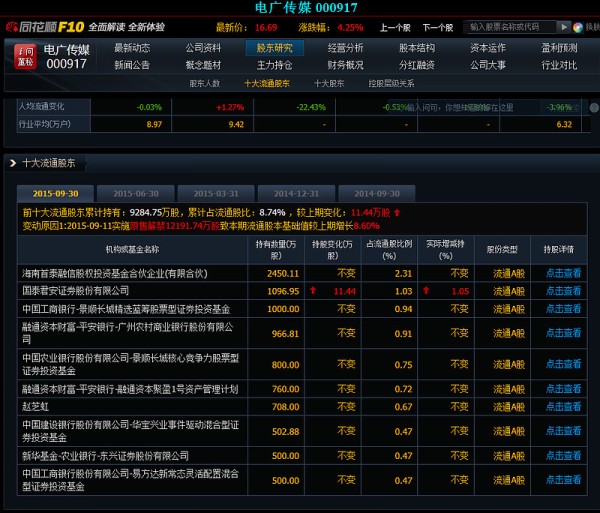The image size is (600, 513).
Task: Click 点击查看 for 华宝兴业事件驱动 row
Action: tap(563, 431)
